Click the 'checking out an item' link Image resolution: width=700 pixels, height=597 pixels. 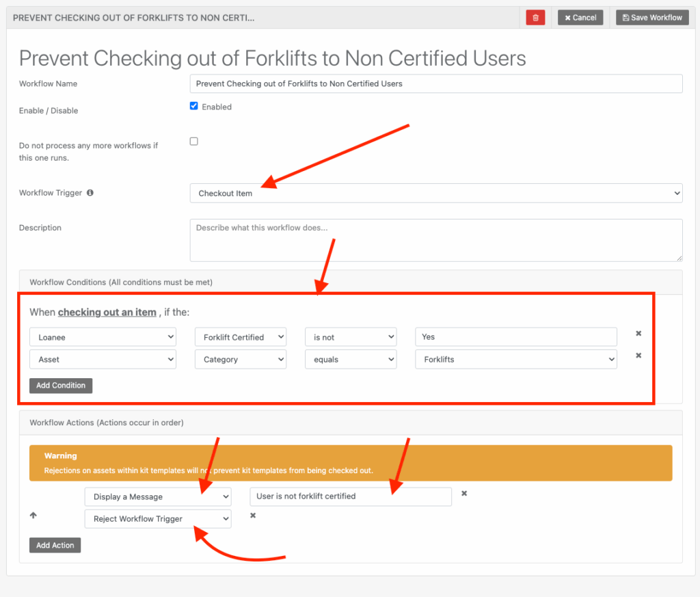point(107,312)
